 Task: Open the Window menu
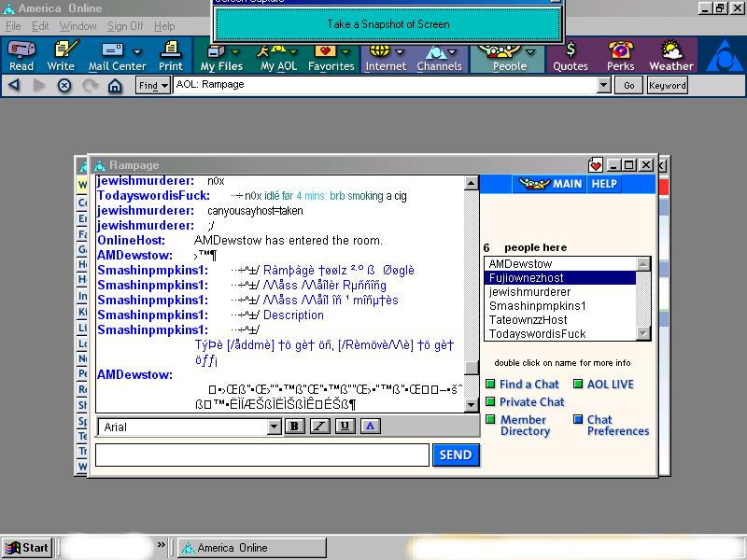(x=78, y=26)
